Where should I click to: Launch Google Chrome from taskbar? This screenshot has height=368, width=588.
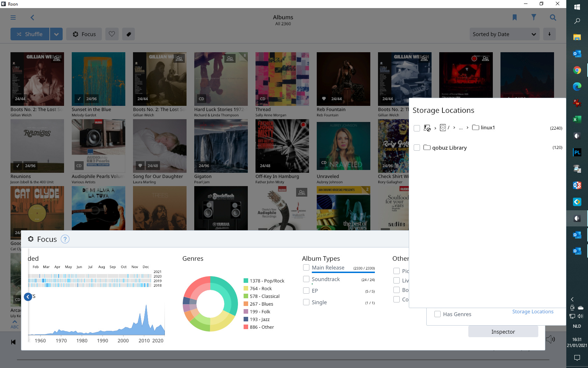click(x=577, y=70)
